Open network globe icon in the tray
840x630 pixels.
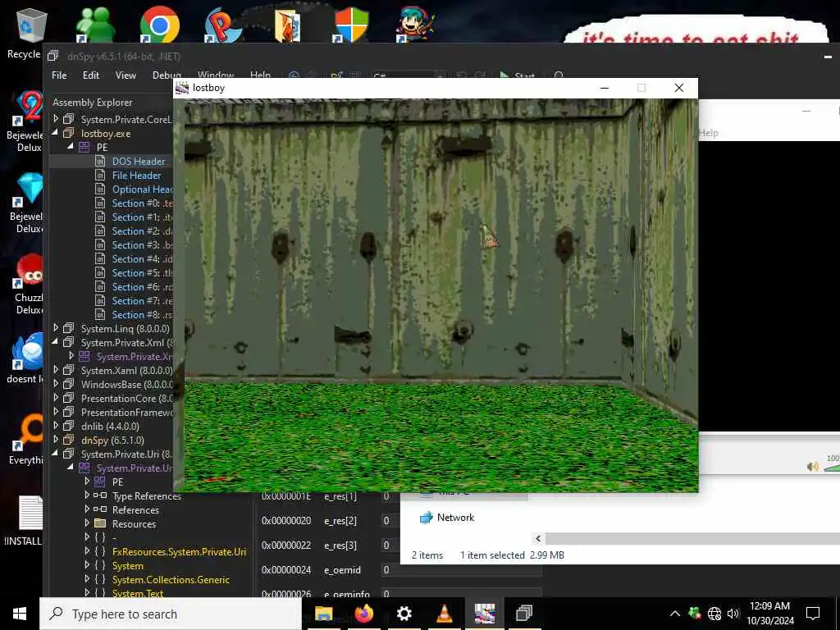(714, 614)
